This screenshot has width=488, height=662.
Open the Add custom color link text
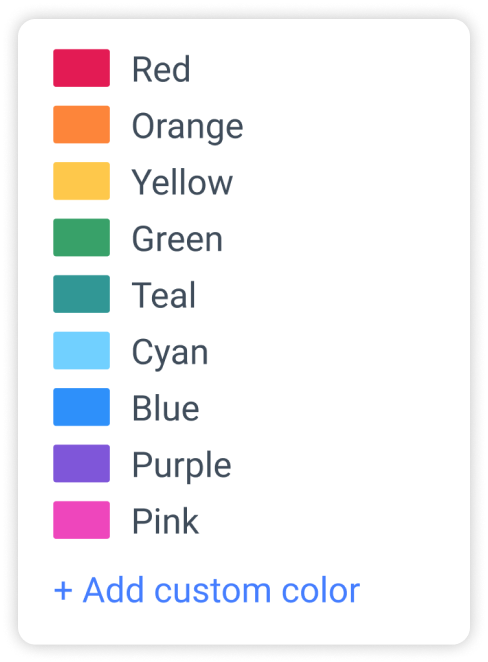(x=221, y=590)
